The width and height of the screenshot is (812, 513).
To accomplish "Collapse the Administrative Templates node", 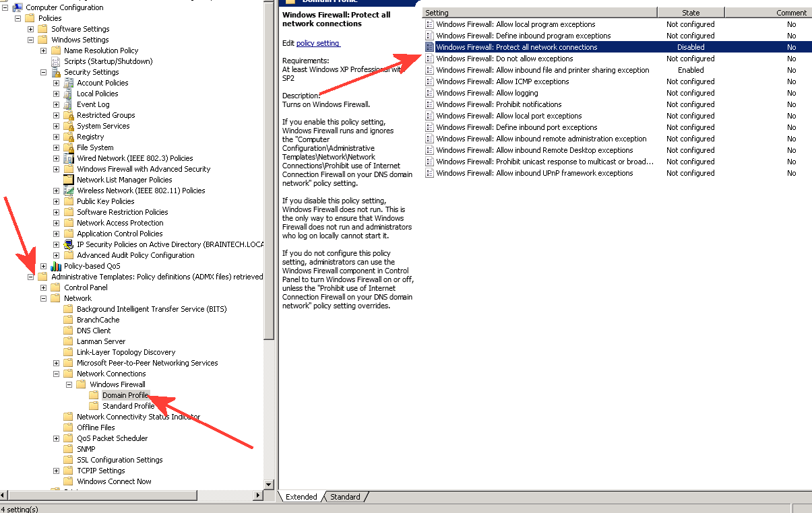I will [31, 277].
